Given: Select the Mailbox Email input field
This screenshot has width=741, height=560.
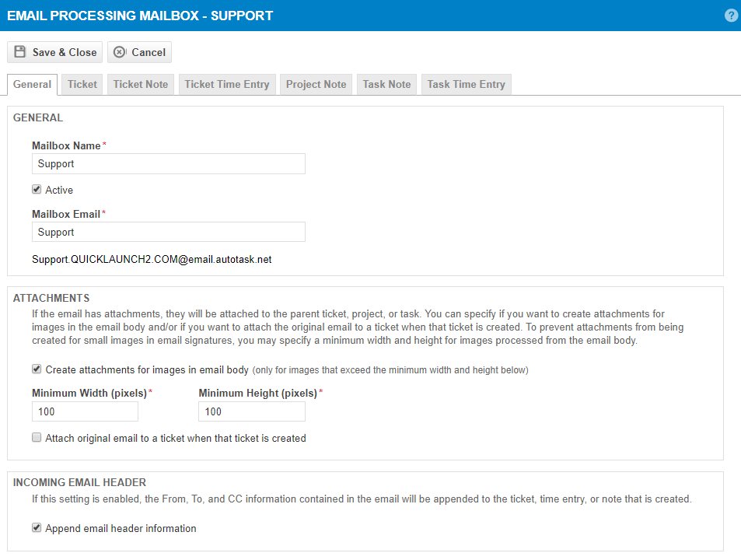Looking at the screenshot, I should 168,232.
